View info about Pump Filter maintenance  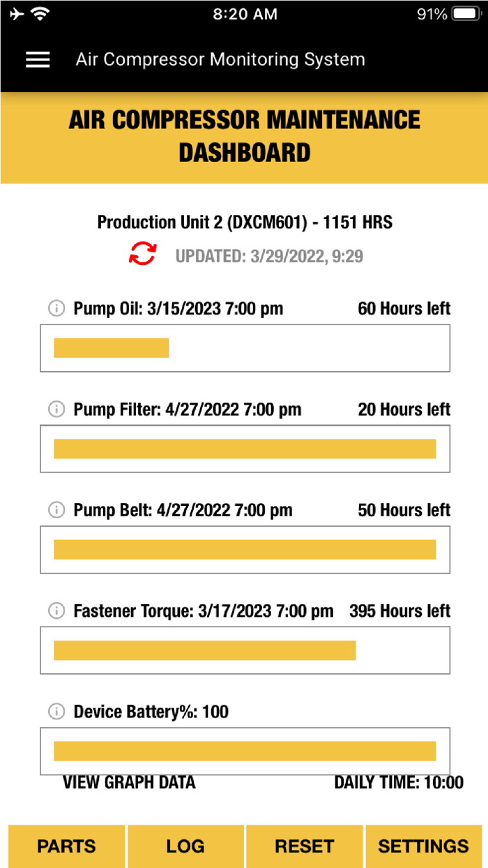[x=56, y=409]
